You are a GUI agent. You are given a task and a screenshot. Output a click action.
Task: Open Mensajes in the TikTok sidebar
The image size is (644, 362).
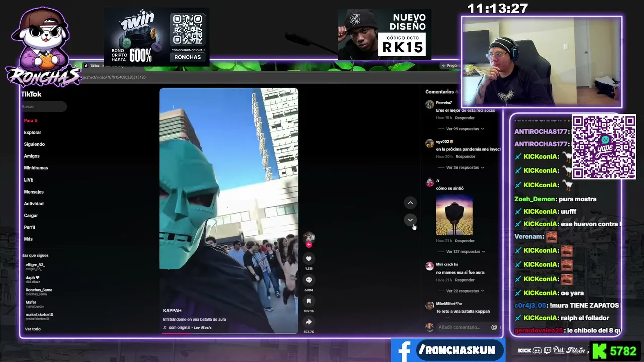pos(34,192)
